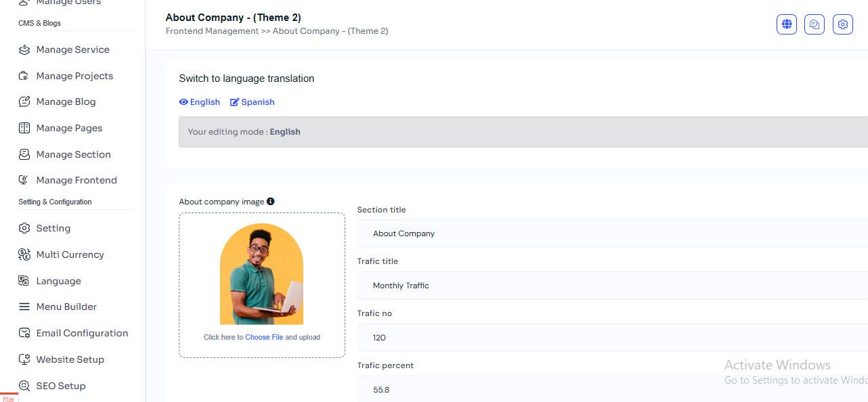This screenshot has height=402, width=868.
Task: Open the Manage Projects menu
Action: coord(74,76)
